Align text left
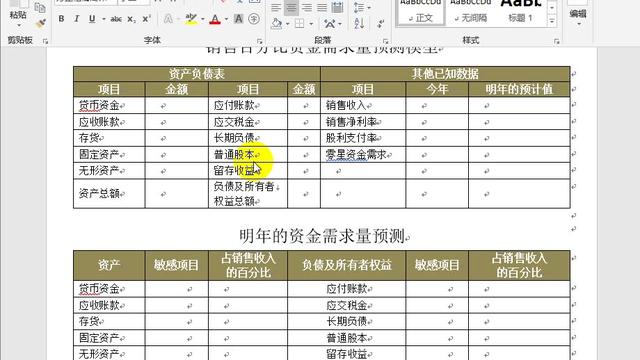Image resolution: width=640 pixels, height=360 pixels. [276, 7]
